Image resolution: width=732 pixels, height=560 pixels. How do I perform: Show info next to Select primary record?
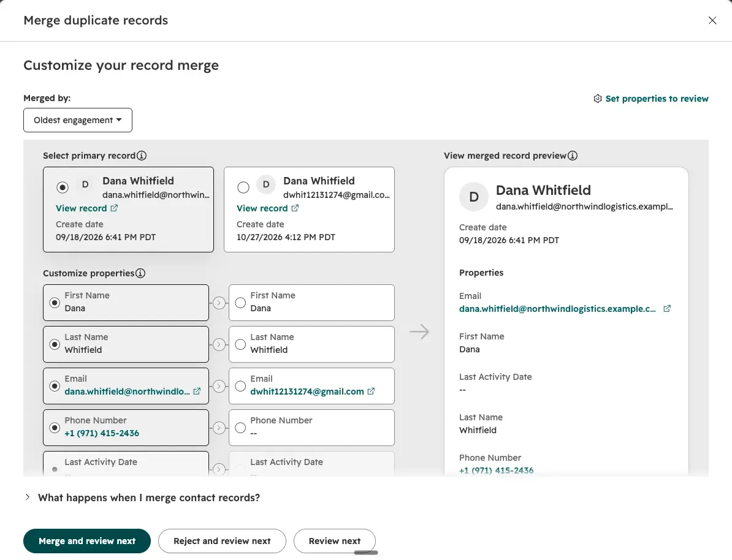point(142,156)
